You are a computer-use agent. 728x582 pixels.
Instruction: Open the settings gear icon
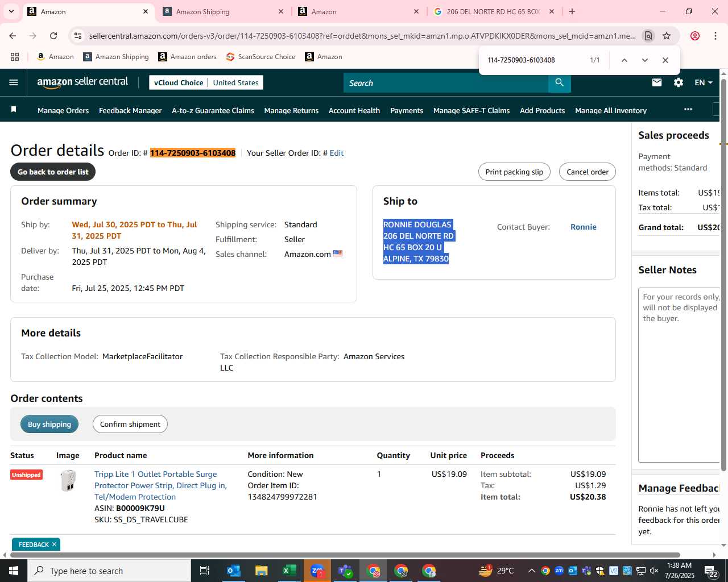[679, 82]
